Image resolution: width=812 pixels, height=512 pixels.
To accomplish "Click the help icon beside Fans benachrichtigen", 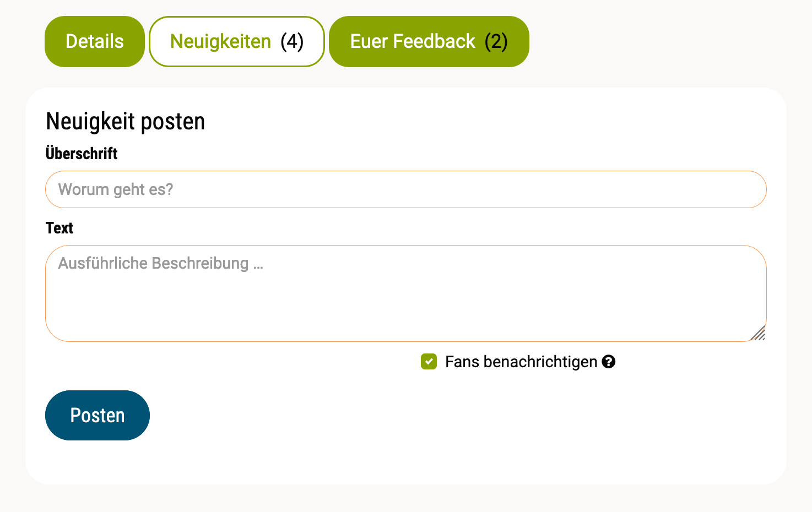I will pyautogui.click(x=609, y=362).
